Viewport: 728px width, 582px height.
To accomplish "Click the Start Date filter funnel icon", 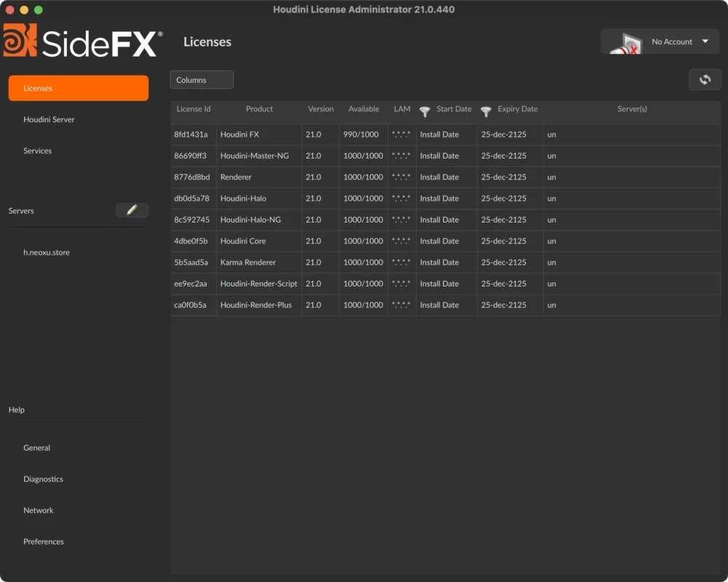I will [x=425, y=111].
